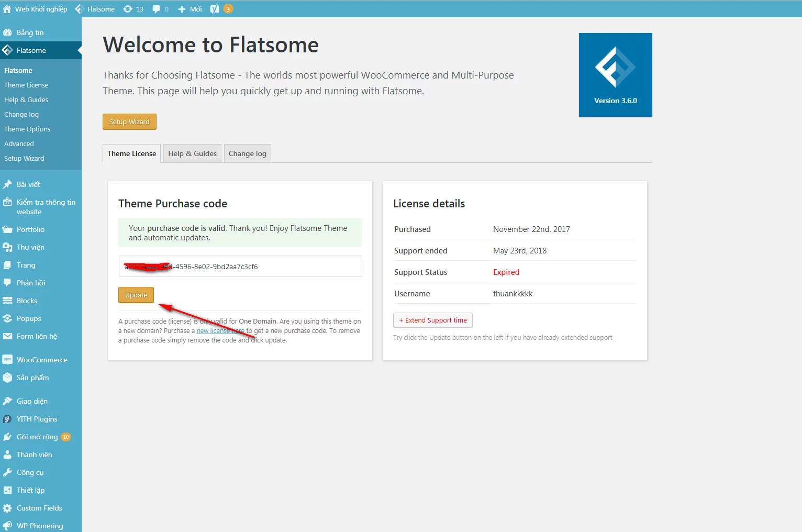Click the plus Mới new content button
Viewport: 802px width, 532px height.
coord(190,9)
